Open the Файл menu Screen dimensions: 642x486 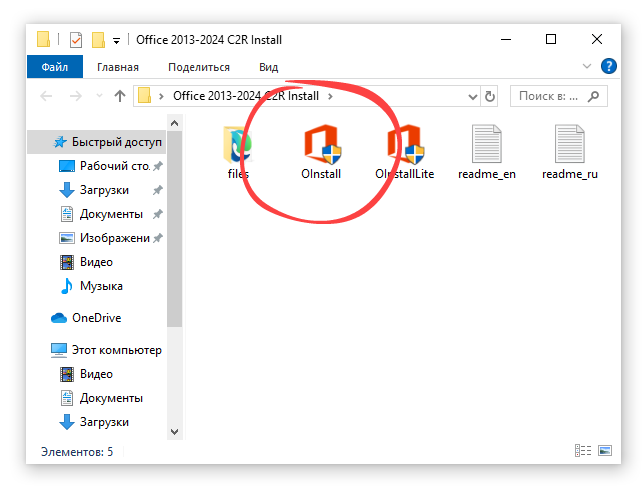(54, 67)
